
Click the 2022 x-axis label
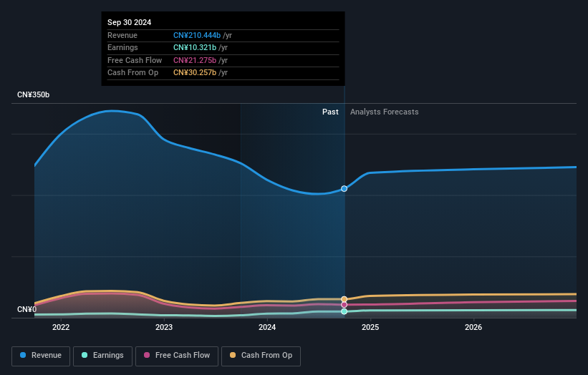(61, 327)
